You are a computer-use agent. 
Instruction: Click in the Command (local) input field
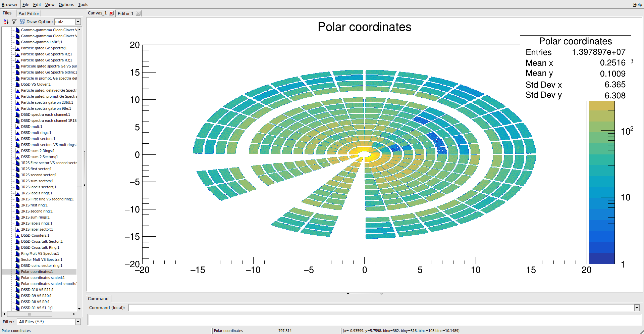[381, 308]
